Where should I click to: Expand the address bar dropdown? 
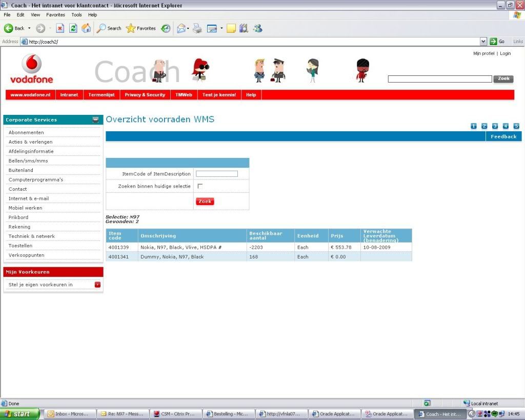pos(483,42)
